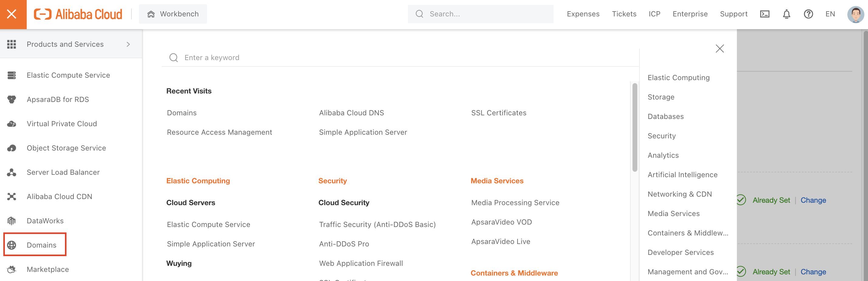
Task: Expand the Products and Services chevron
Action: click(128, 44)
